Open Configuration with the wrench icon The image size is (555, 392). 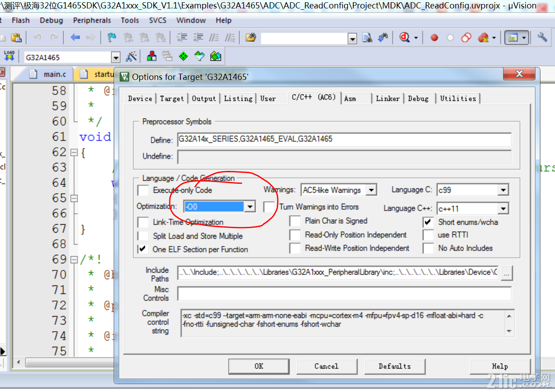(542, 37)
